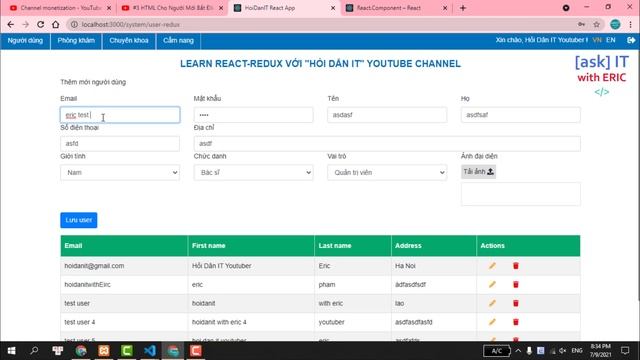The height and width of the screenshot is (360, 640).
Task: Open the new tab plus button
Action: pyautogui.click(x=463, y=8)
